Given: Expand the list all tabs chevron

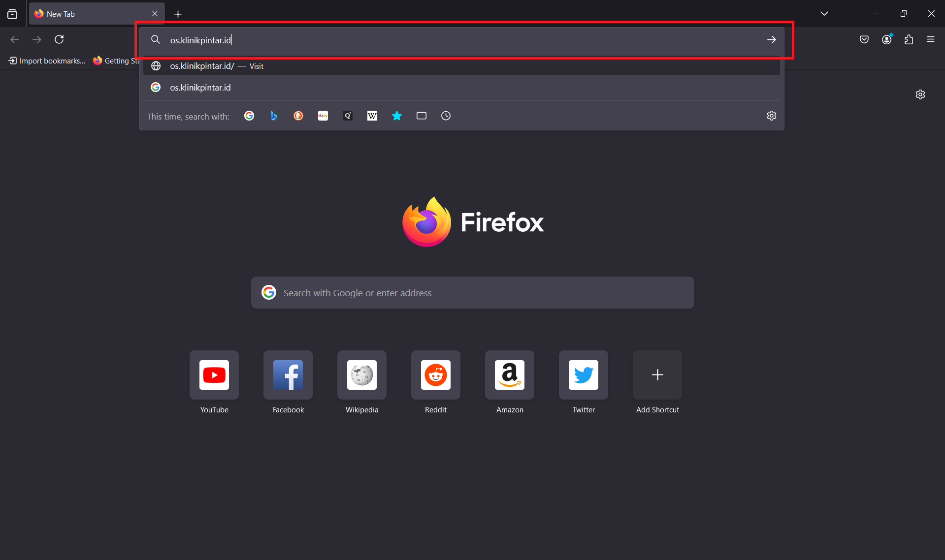Looking at the screenshot, I should pyautogui.click(x=824, y=14).
